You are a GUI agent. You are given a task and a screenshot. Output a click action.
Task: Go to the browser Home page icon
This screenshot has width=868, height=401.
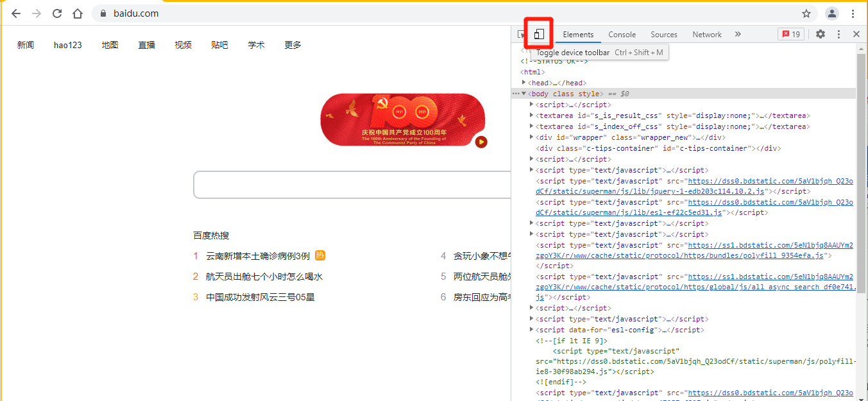point(78,13)
